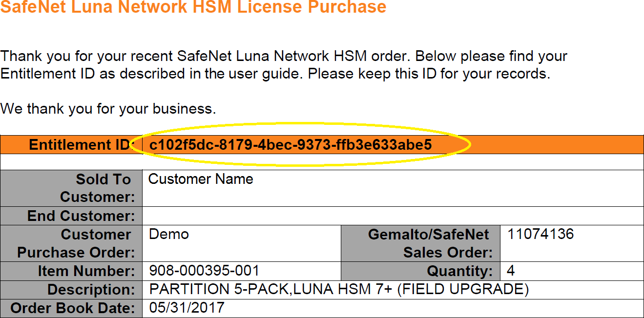
Task: Click the Gemalto/SafeNet Sales Order label
Action: (428, 243)
